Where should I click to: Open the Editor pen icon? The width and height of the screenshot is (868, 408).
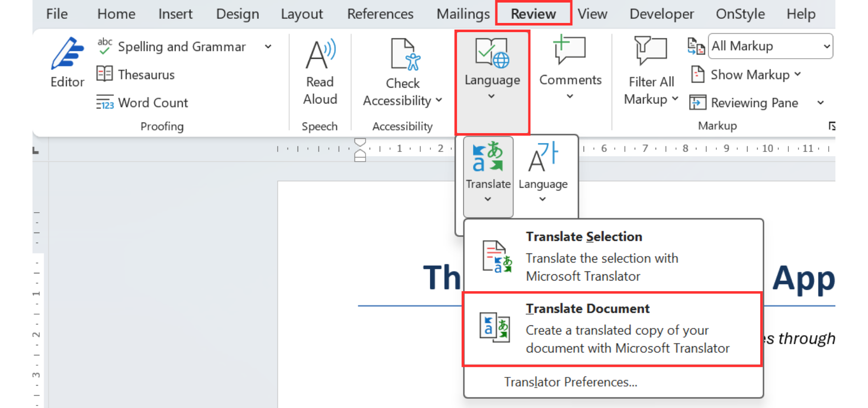click(x=67, y=53)
